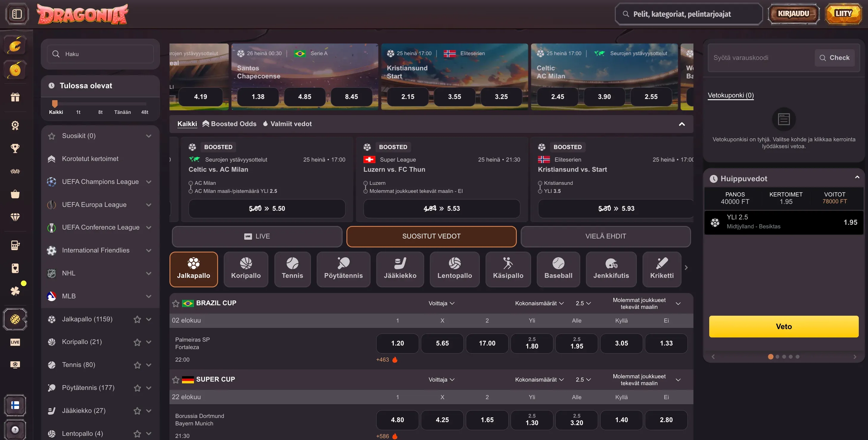Open the slot machine icon in the sidebar
Image resolution: width=868 pixels, height=440 pixels.
tap(15, 245)
